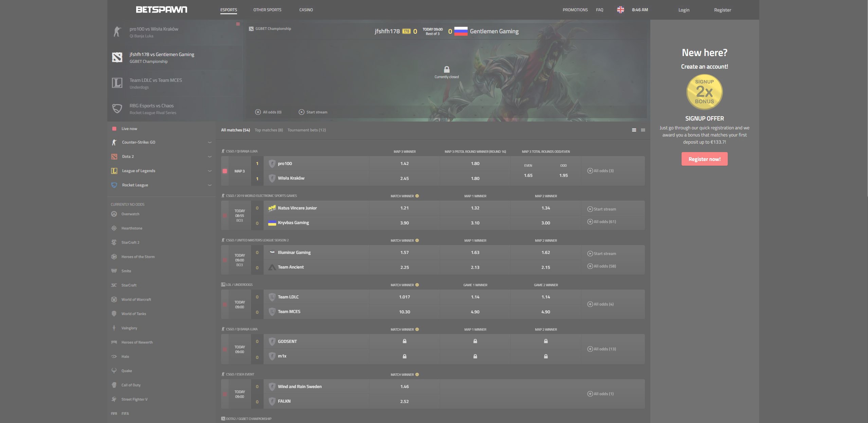Image resolution: width=868 pixels, height=423 pixels.
Task: Bet on Kryvbas Gaming match winner 3.90
Action: [x=404, y=223]
